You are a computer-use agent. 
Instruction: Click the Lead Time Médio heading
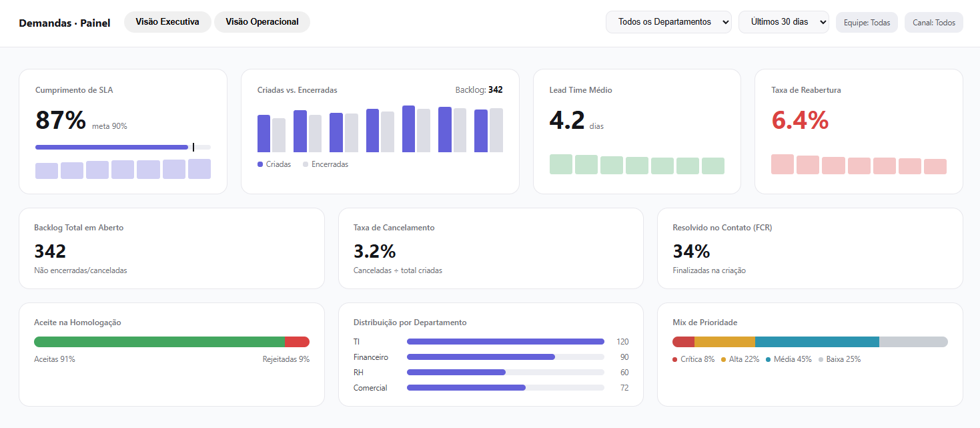(x=580, y=90)
